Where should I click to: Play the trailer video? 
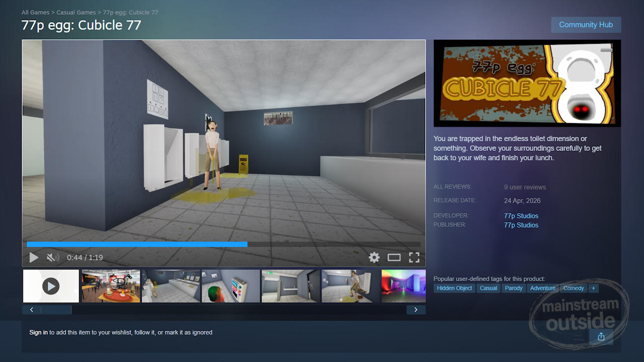[34, 257]
